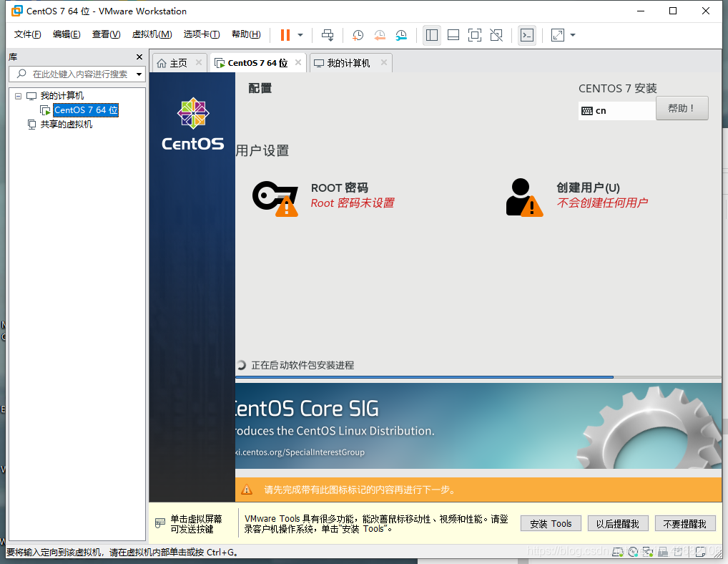Screen dimensions: 728x564
Task: Click the stretch guest display icon
Action: pos(558,35)
